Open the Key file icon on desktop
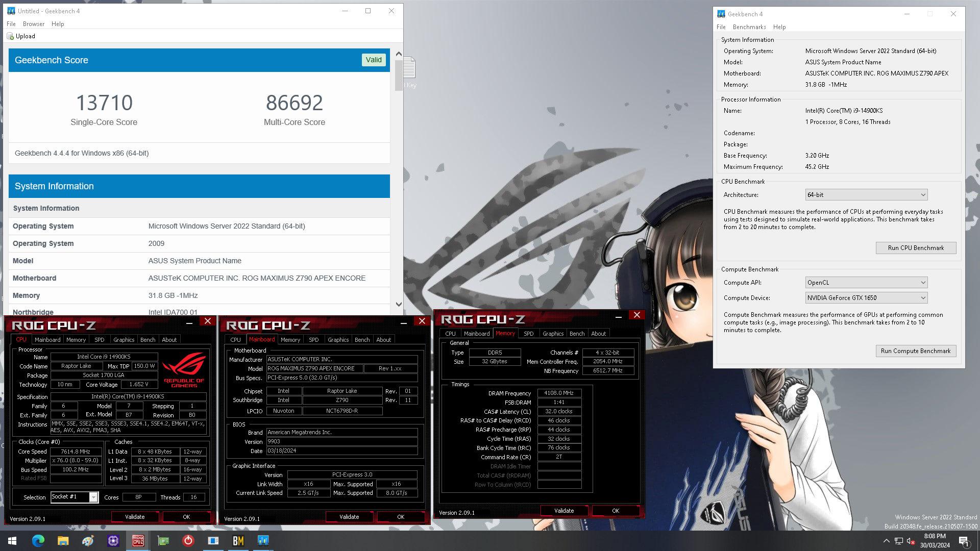 click(409, 71)
